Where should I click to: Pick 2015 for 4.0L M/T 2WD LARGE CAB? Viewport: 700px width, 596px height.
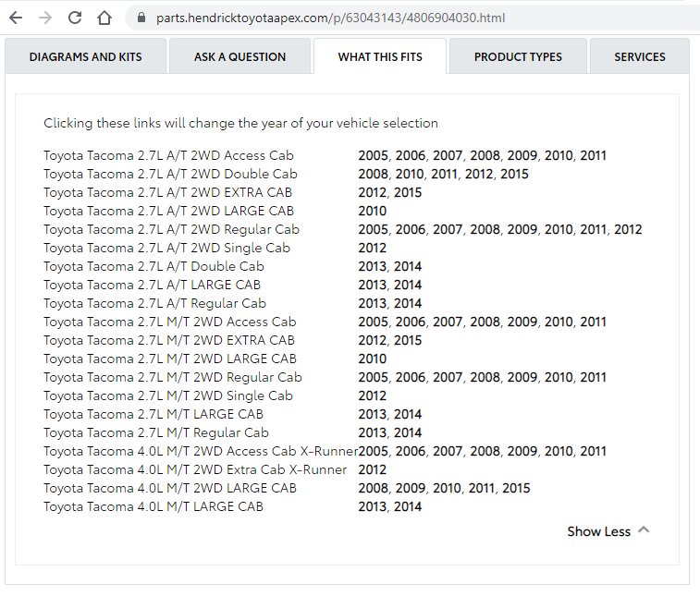pos(516,489)
